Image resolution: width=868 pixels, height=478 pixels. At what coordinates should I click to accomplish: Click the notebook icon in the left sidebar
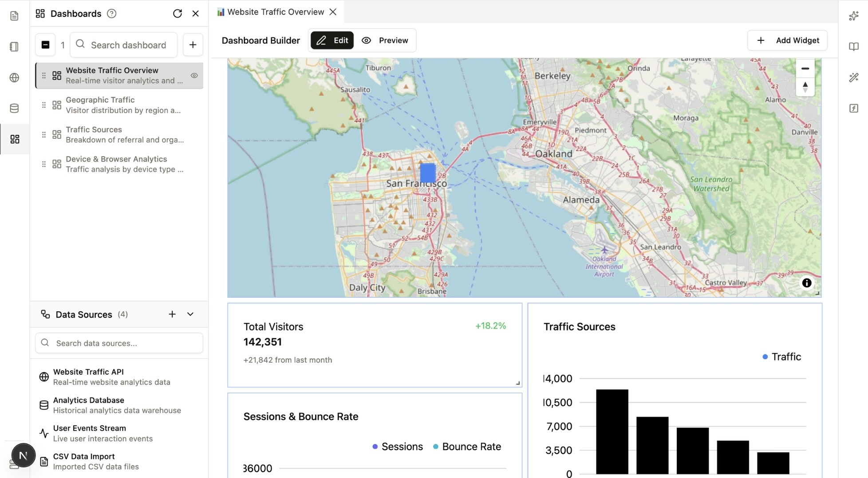(15, 46)
